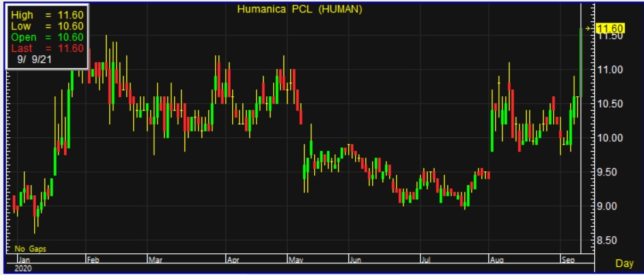This screenshot has width=644, height=275.
Task: Click the Mar label on time axis
Action: 155,259
